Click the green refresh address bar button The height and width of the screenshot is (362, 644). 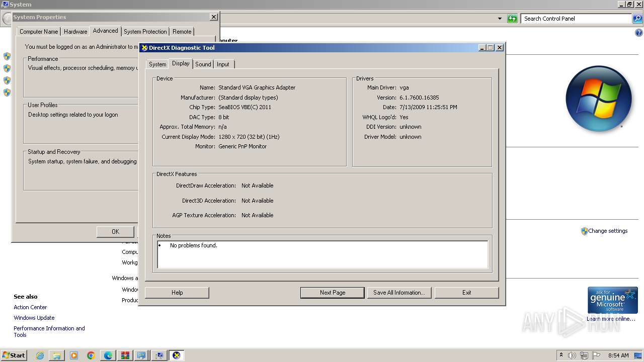click(x=512, y=19)
